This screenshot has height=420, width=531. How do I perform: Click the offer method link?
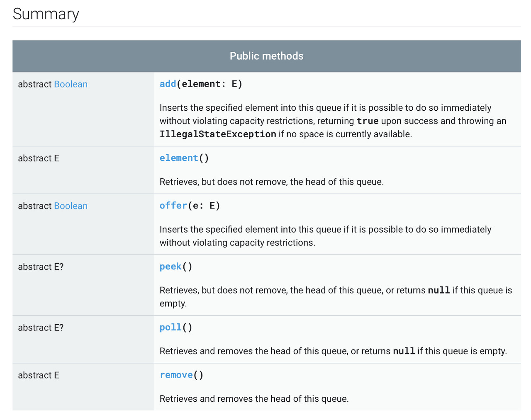coord(173,206)
